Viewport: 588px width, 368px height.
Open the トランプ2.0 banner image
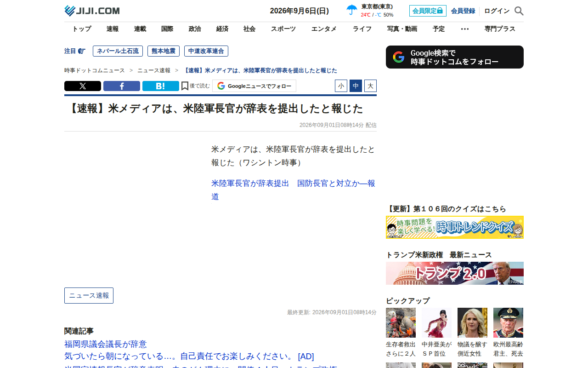pos(455,273)
